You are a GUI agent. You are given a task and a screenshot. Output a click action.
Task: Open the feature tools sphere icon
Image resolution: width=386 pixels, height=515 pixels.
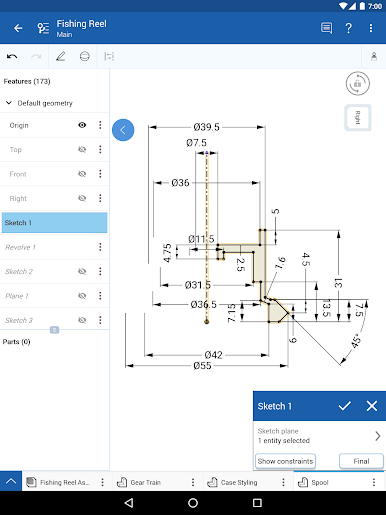(85, 56)
